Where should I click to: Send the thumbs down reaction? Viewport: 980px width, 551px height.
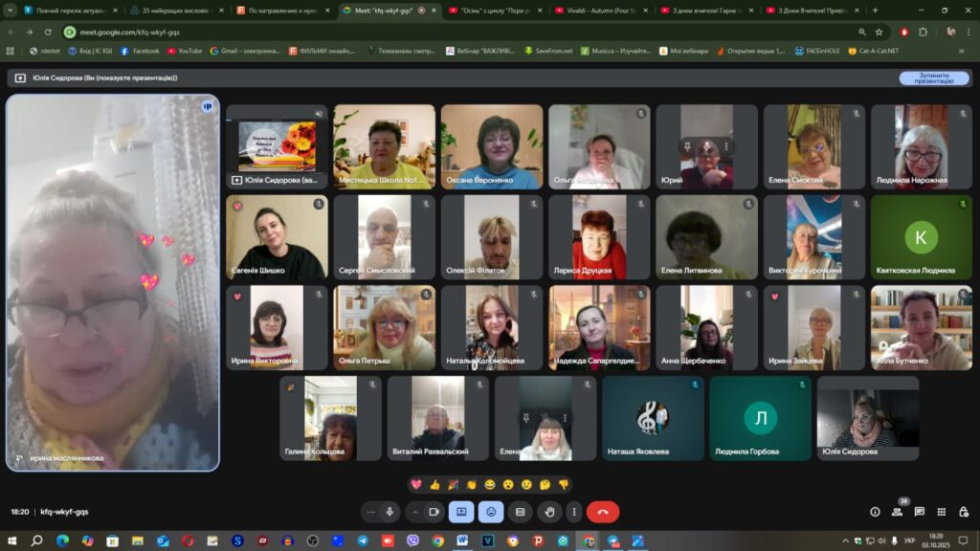pos(564,484)
